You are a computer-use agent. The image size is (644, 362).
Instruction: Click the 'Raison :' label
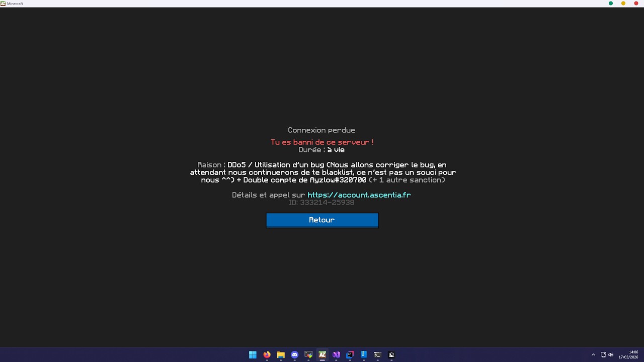click(211, 165)
